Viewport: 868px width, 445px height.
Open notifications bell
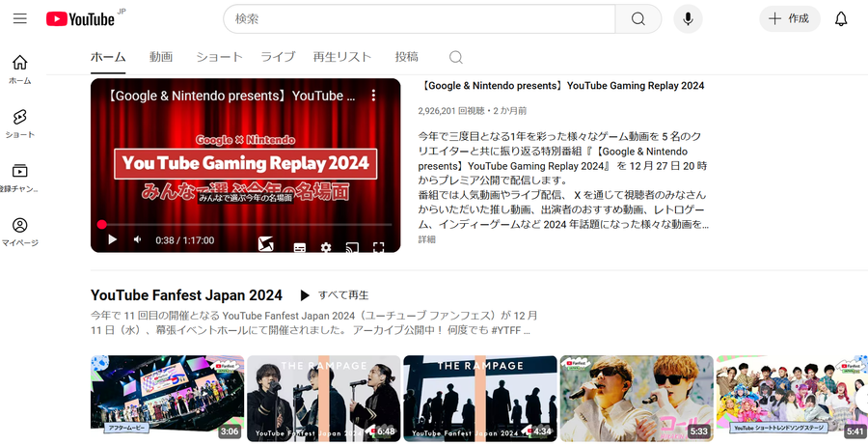point(841,19)
